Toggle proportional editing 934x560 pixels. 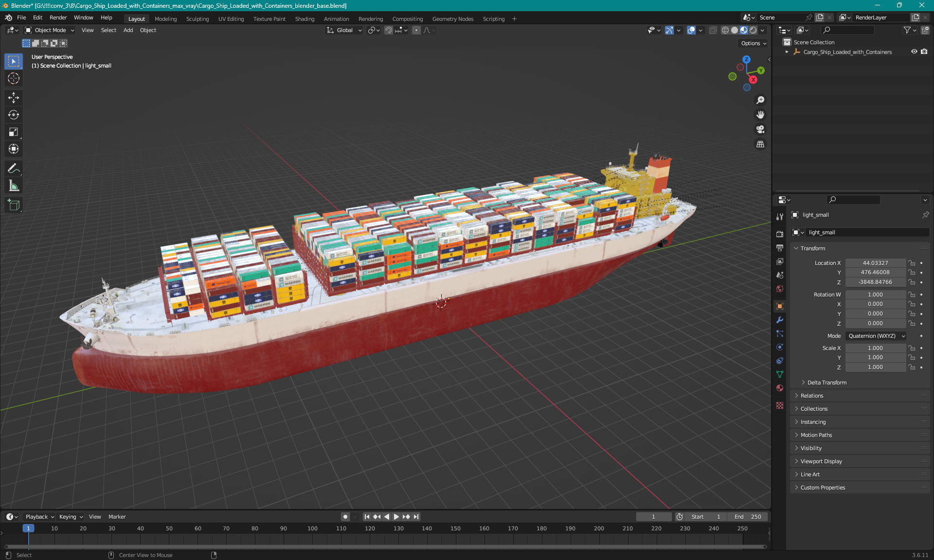click(x=416, y=30)
